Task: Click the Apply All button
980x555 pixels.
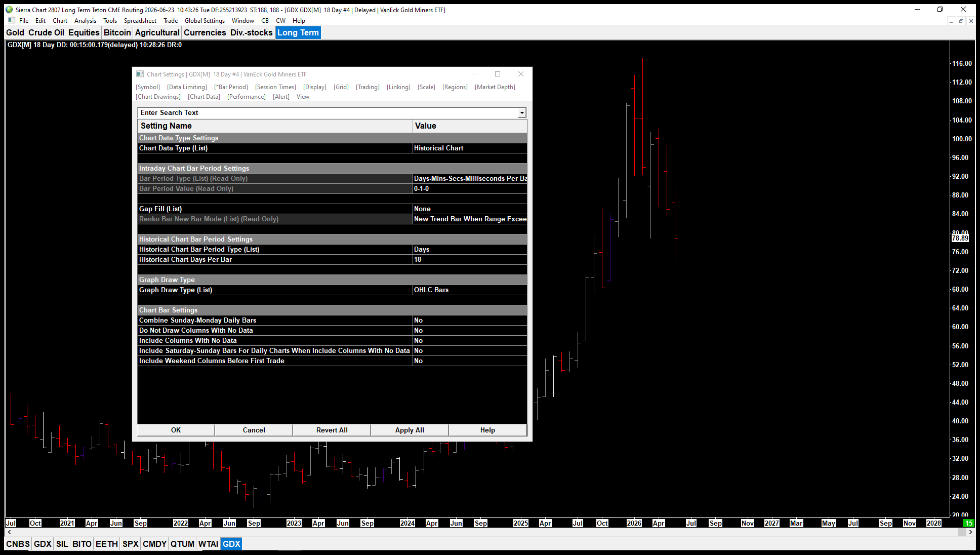Action: click(x=410, y=430)
